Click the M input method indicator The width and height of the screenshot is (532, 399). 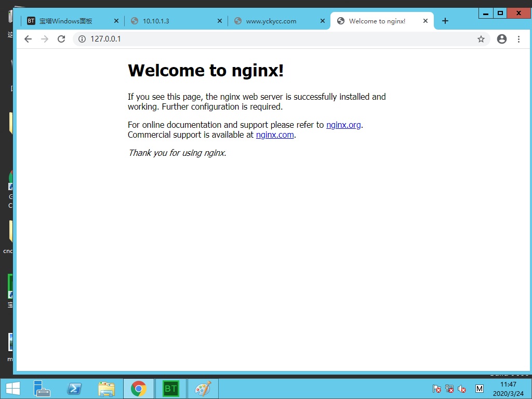click(x=480, y=389)
